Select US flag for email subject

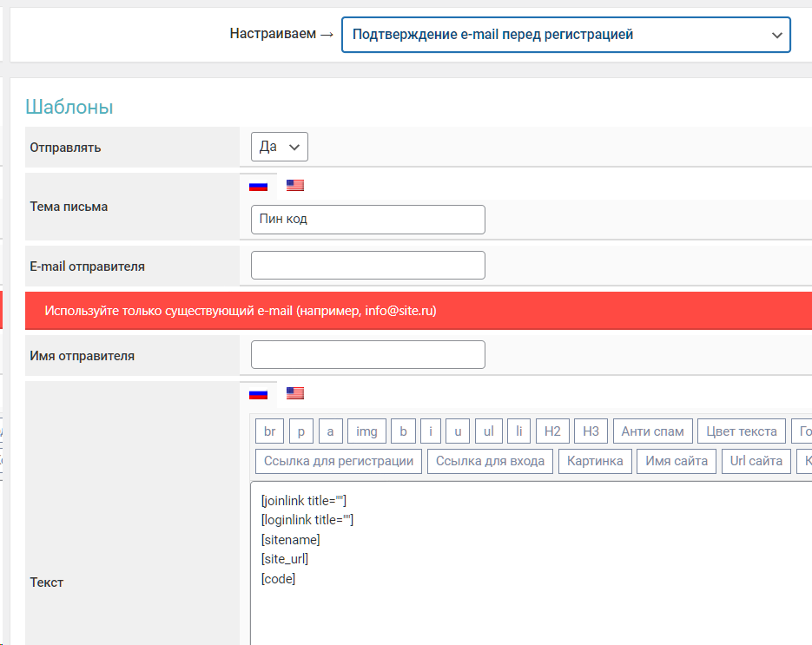coord(295,186)
